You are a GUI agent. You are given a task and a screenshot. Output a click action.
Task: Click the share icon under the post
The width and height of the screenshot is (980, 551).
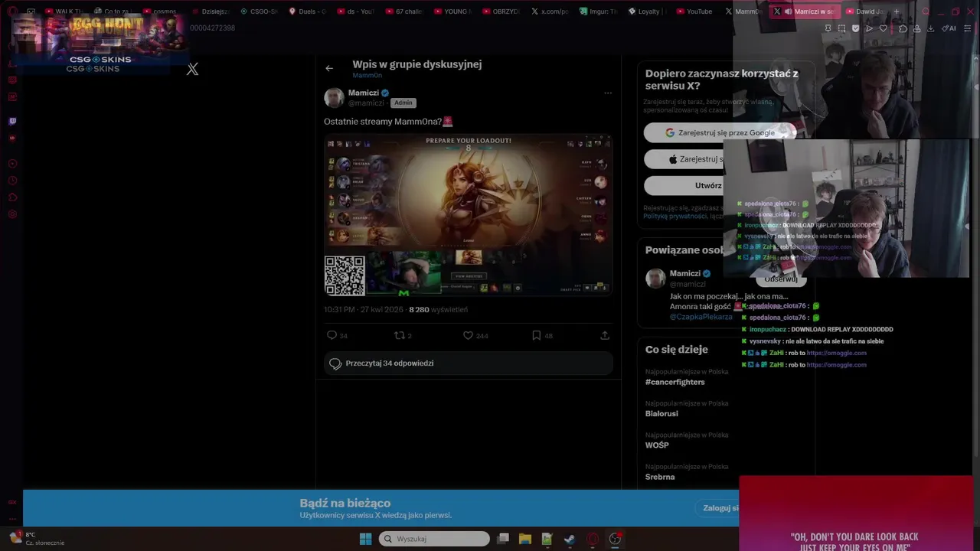605,335
